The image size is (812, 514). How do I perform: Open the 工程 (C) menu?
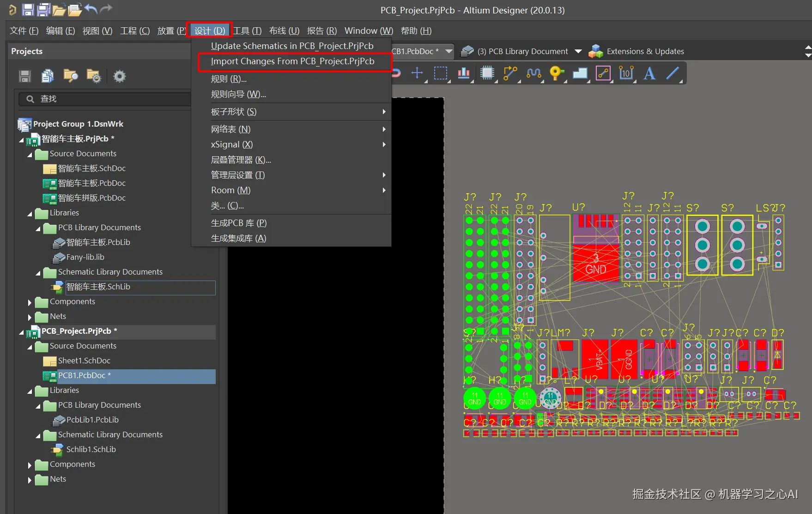[x=135, y=31]
